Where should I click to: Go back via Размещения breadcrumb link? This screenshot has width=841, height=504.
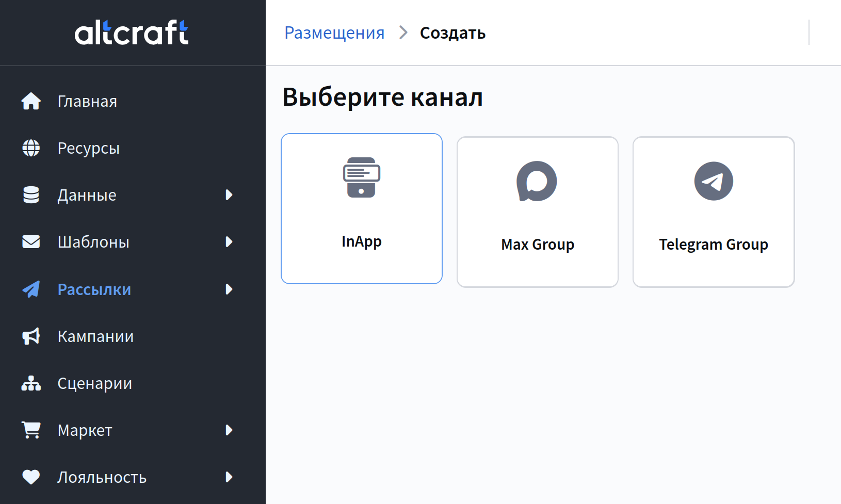click(x=334, y=33)
